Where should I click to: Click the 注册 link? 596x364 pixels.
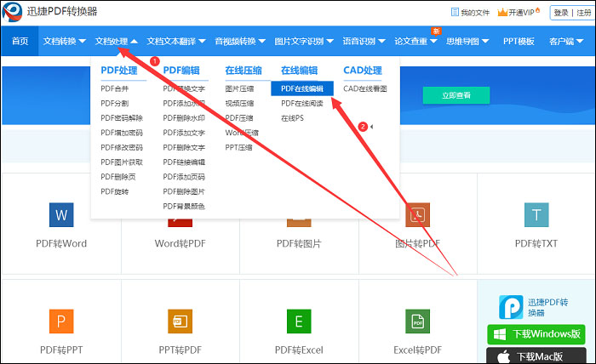584,13
